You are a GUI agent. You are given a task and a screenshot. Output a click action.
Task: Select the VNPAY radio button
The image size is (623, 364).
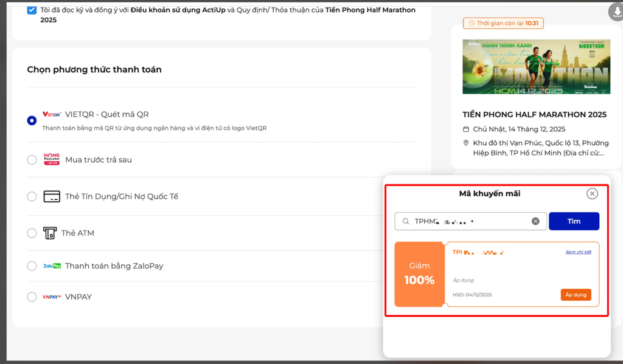coord(32,297)
